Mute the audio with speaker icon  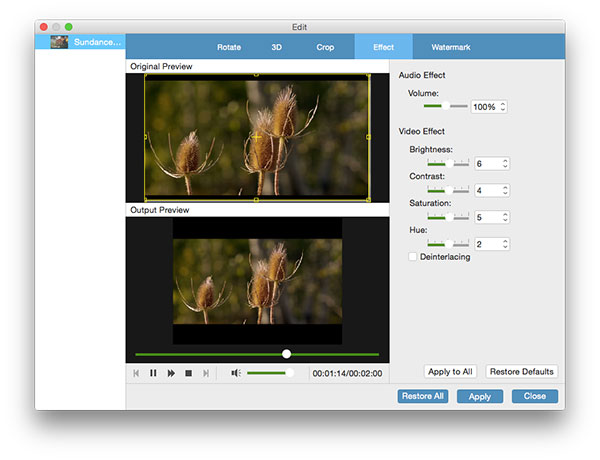click(236, 373)
